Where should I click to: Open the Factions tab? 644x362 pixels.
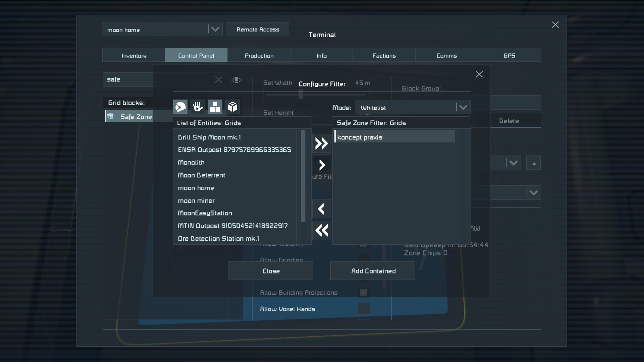tap(384, 55)
